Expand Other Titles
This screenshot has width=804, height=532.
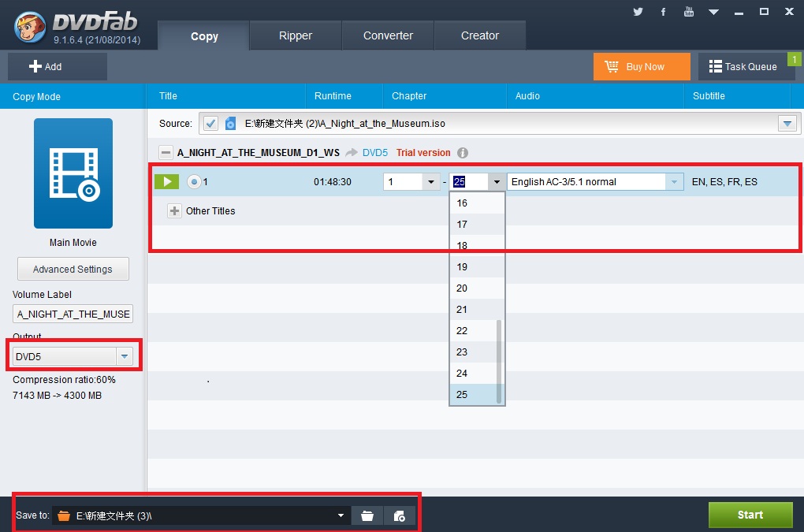click(174, 210)
